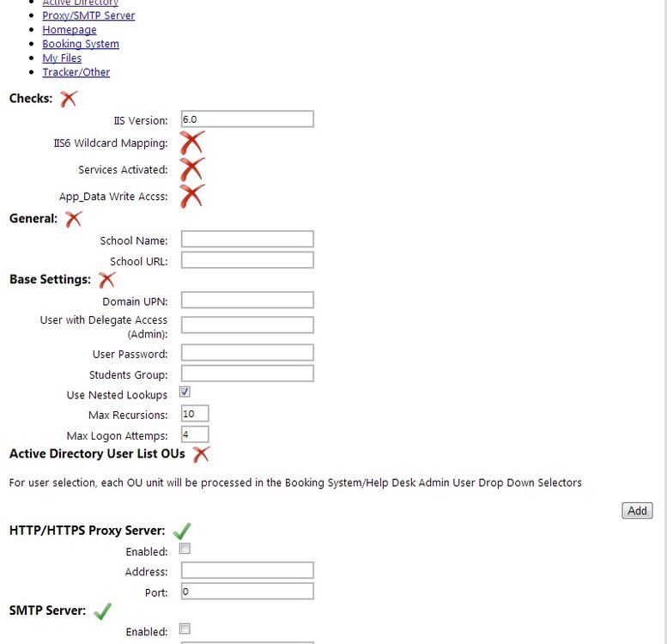Click the Checks: heading text
This screenshot has height=644, width=667.
(x=31, y=98)
